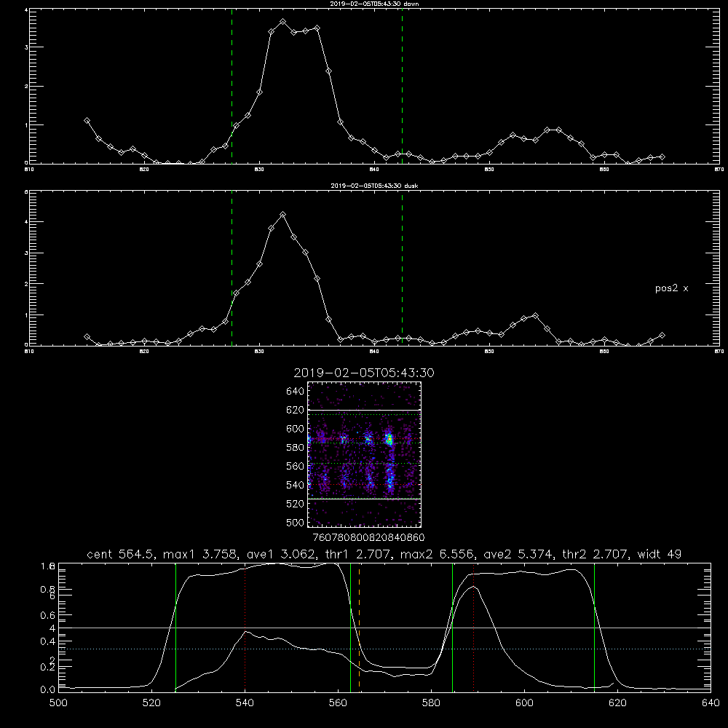728x728 pixels.
Task: Click the green solid line near 615 in bottom plot
Action: click(594, 628)
